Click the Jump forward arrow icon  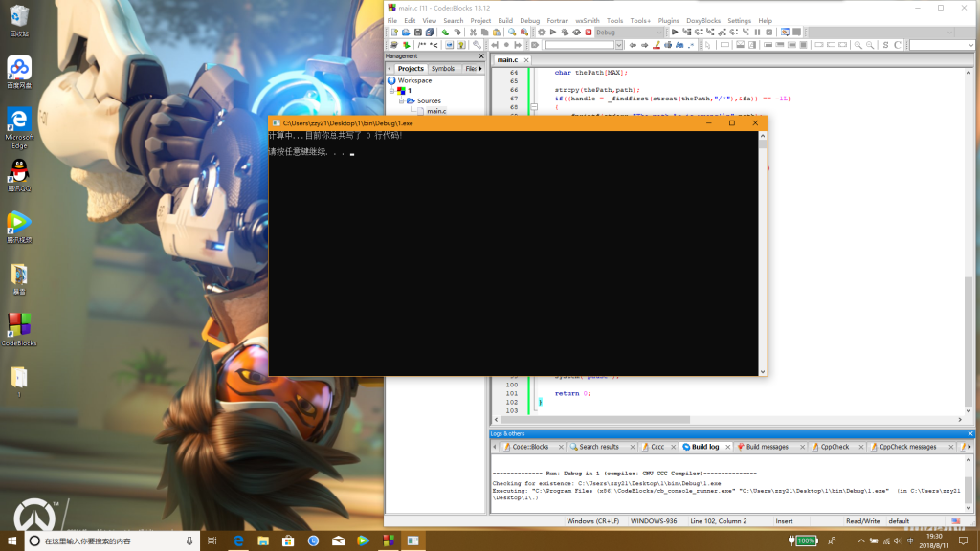point(644,45)
